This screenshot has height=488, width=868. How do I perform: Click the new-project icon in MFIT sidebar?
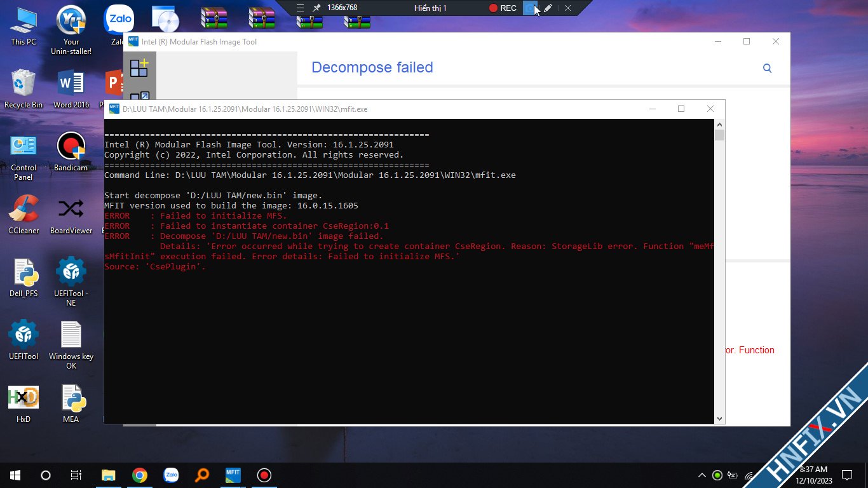[x=139, y=68]
